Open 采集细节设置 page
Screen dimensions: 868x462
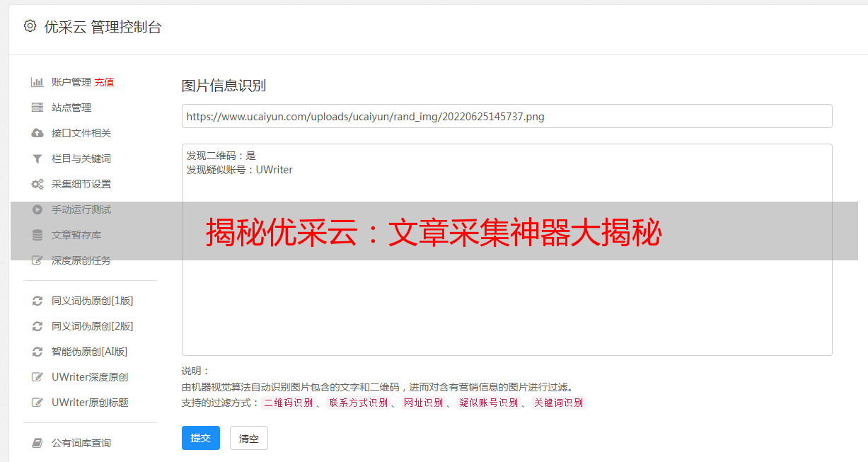point(81,184)
